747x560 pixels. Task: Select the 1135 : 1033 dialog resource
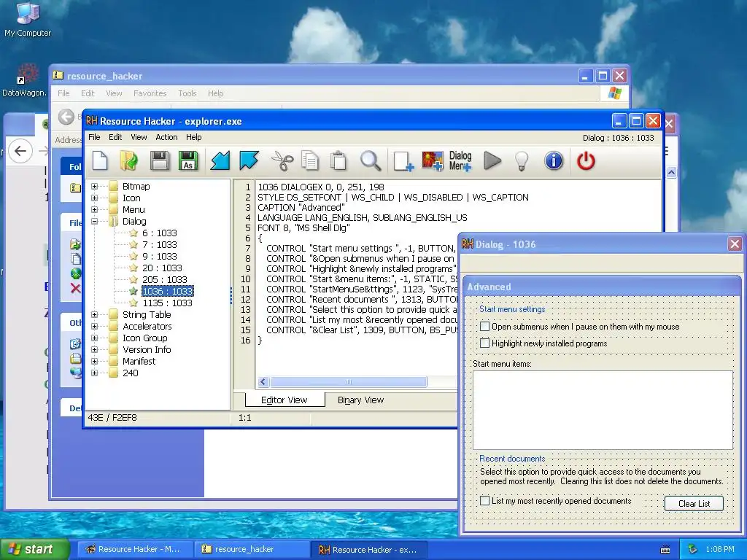coord(167,303)
